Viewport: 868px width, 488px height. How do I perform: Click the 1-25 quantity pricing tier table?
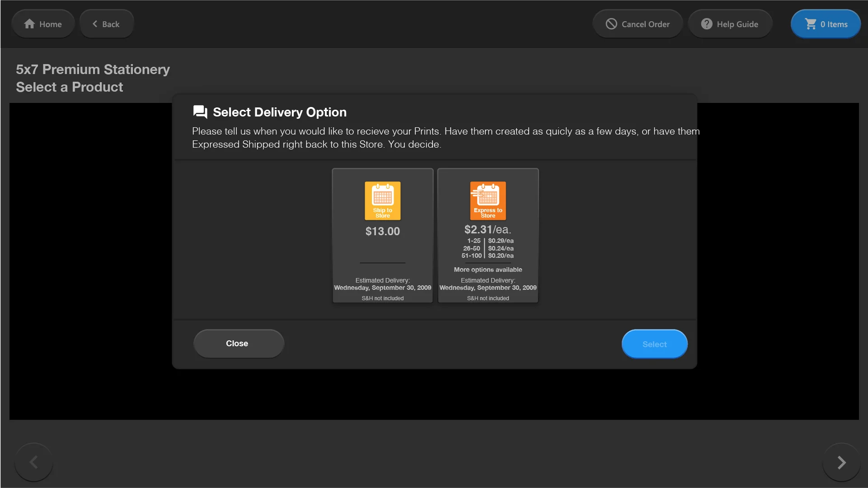[488, 248]
